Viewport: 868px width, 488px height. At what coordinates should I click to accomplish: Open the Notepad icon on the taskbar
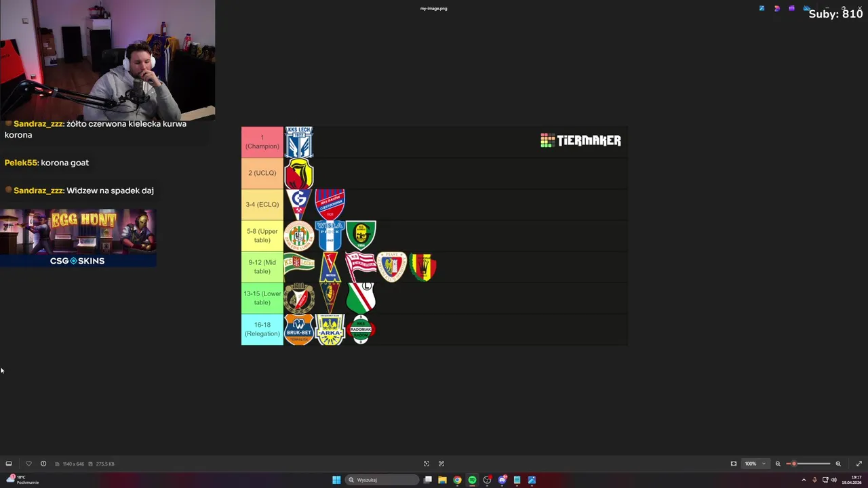517,480
